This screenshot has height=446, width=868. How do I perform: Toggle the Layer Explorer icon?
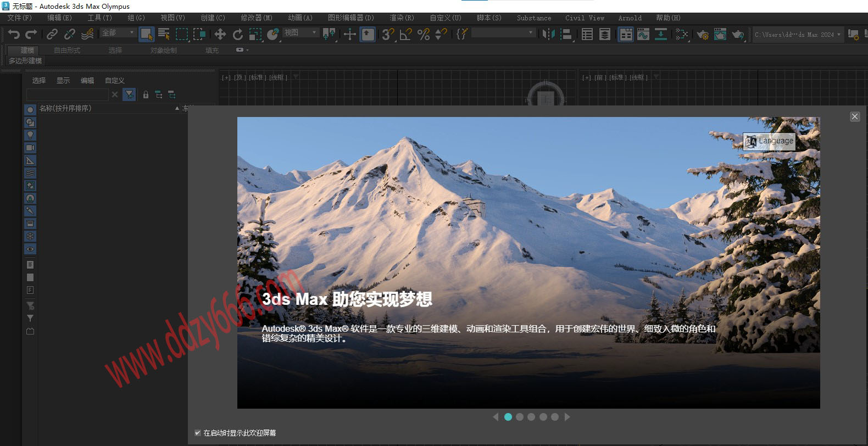605,34
